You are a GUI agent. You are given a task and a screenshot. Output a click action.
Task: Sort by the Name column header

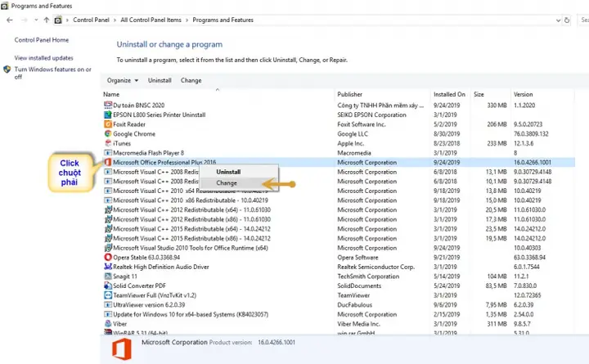(x=111, y=94)
